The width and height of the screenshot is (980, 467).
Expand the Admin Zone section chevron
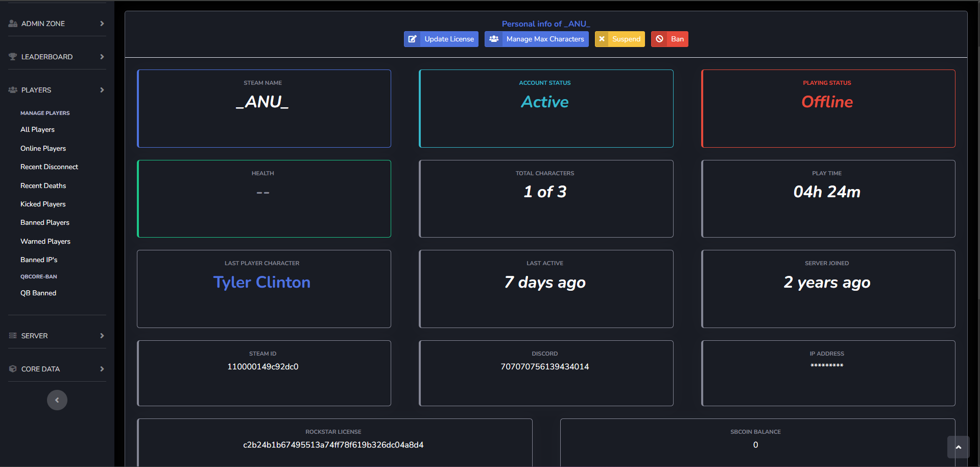point(102,23)
